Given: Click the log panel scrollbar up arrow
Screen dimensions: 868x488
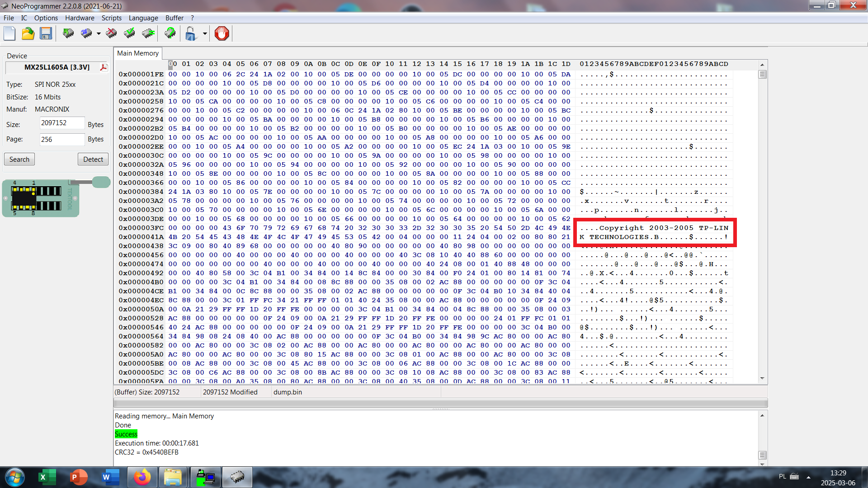Looking at the screenshot, I should pyautogui.click(x=762, y=415).
